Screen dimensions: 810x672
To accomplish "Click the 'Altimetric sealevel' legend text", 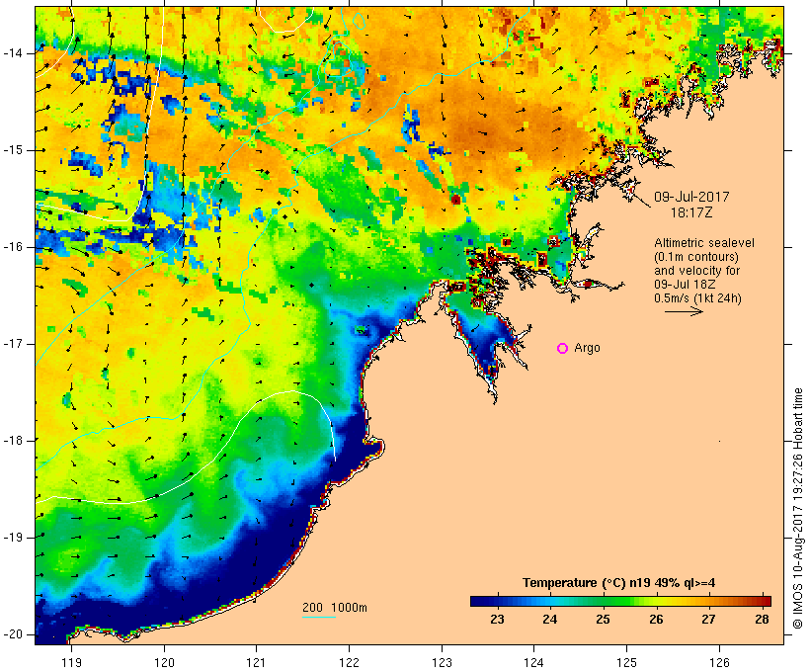I will [x=704, y=243].
